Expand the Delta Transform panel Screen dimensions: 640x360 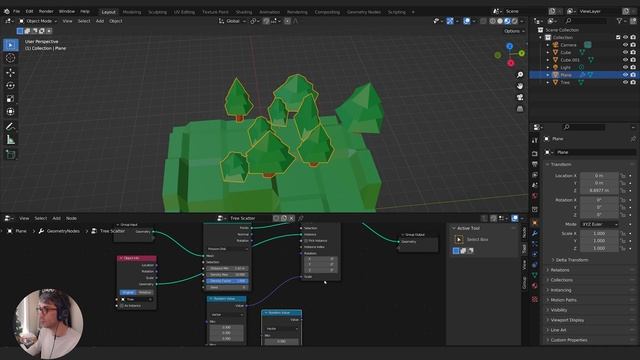tap(571, 260)
